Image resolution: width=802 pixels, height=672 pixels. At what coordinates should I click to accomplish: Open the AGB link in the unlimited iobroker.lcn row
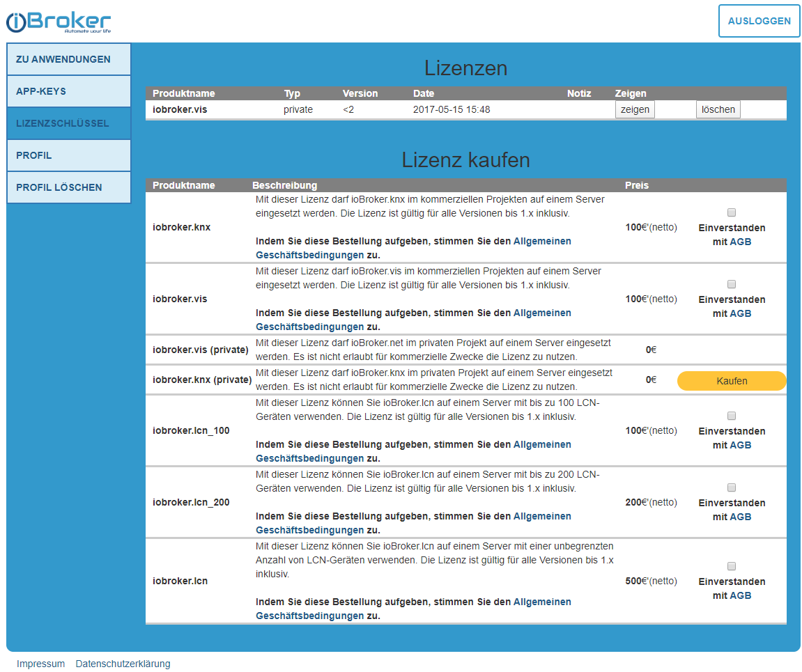tap(740, 595)
